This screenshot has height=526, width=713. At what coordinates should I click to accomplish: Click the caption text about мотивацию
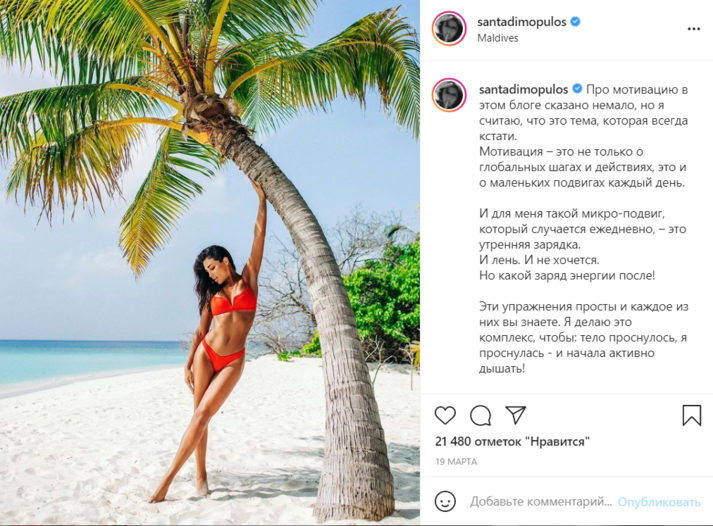(x=583, y=229)
